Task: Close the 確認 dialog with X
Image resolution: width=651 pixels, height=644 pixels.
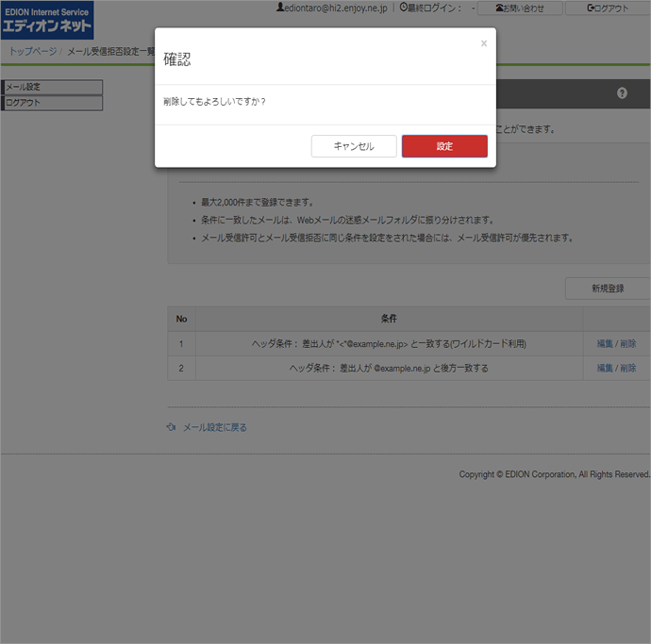Action: point(484,43)
